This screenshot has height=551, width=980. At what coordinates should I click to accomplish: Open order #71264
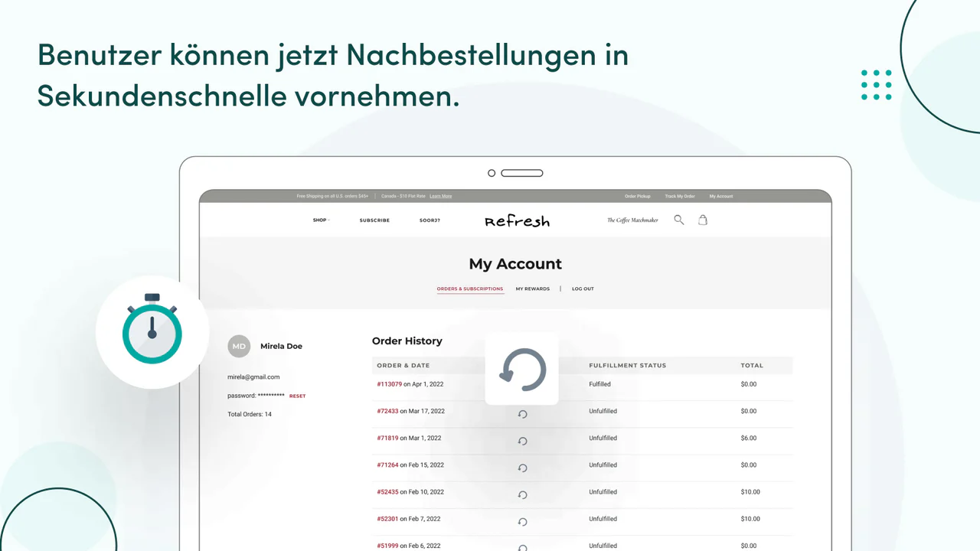coord(387,465)
